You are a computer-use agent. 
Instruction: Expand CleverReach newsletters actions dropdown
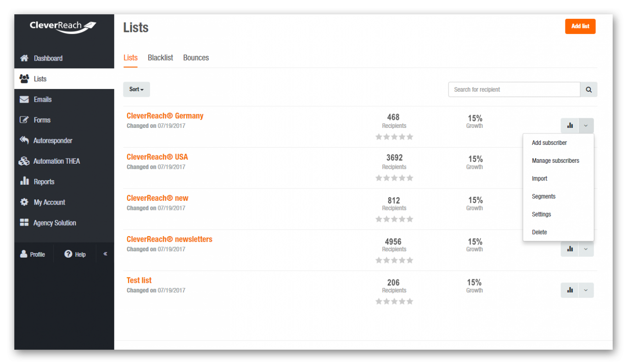(x=586, y=249)
